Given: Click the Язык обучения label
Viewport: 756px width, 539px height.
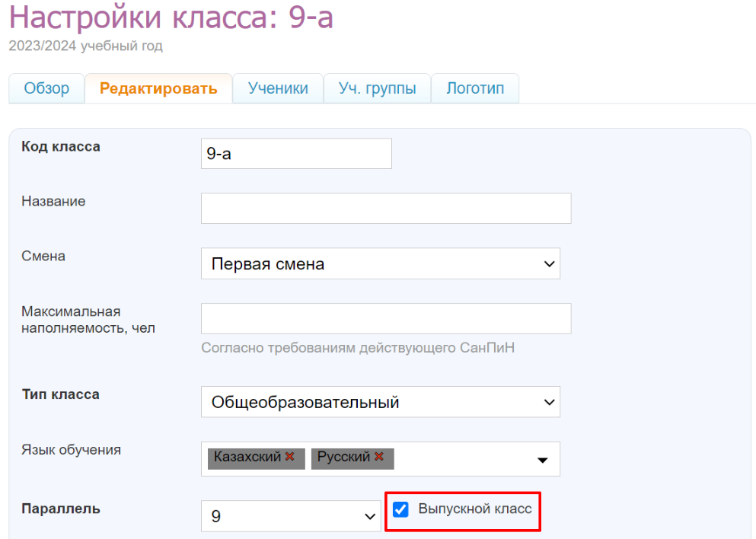Looking at the screenshot, I should tap(72, 450).
